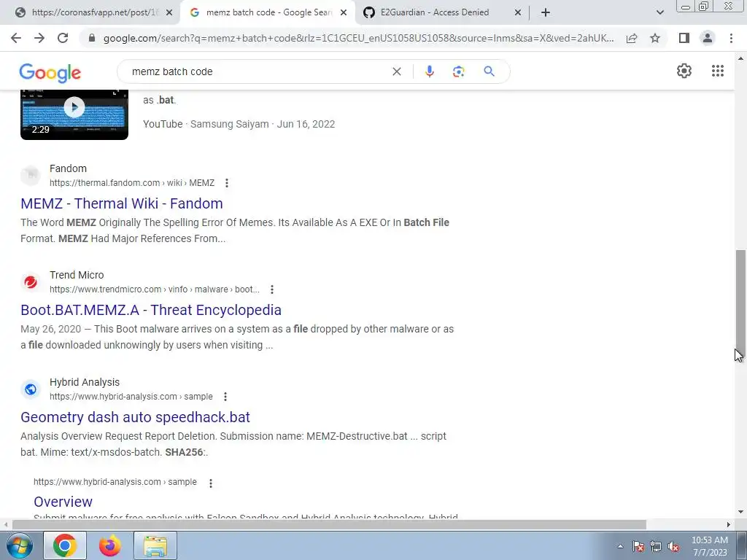Open MEMZ - Thermal Wiki - Fandom link

pos(122,204)
